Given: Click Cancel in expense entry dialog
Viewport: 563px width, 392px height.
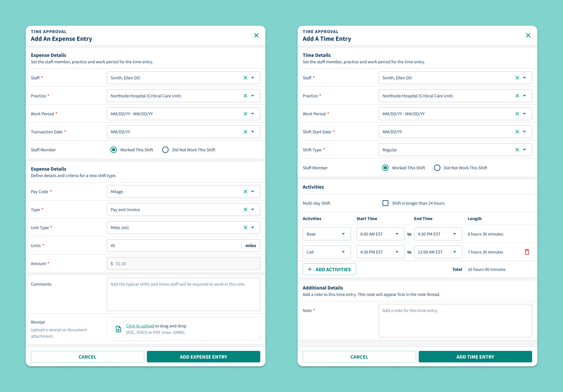Looking at the screenshot, I should click(x=88, y=357).
